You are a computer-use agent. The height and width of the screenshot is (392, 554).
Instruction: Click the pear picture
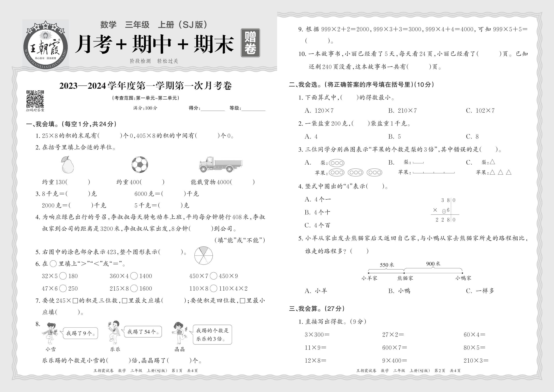point(67,165)
